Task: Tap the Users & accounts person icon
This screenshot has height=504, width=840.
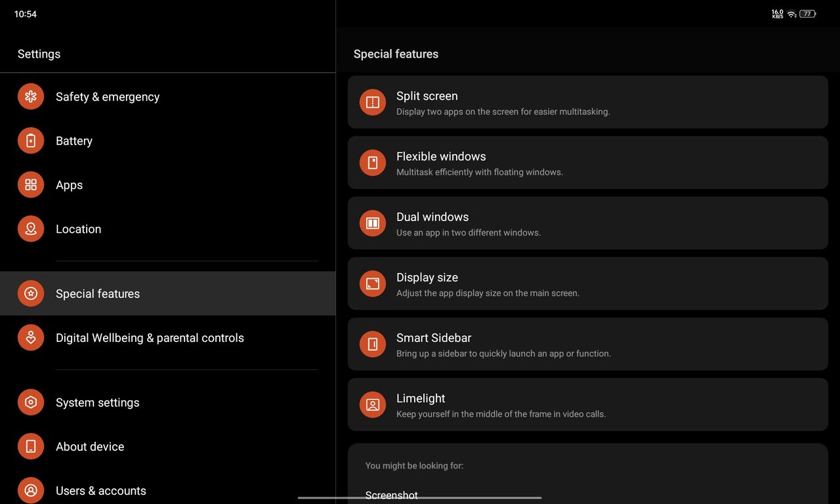Action: pos(31,490)
